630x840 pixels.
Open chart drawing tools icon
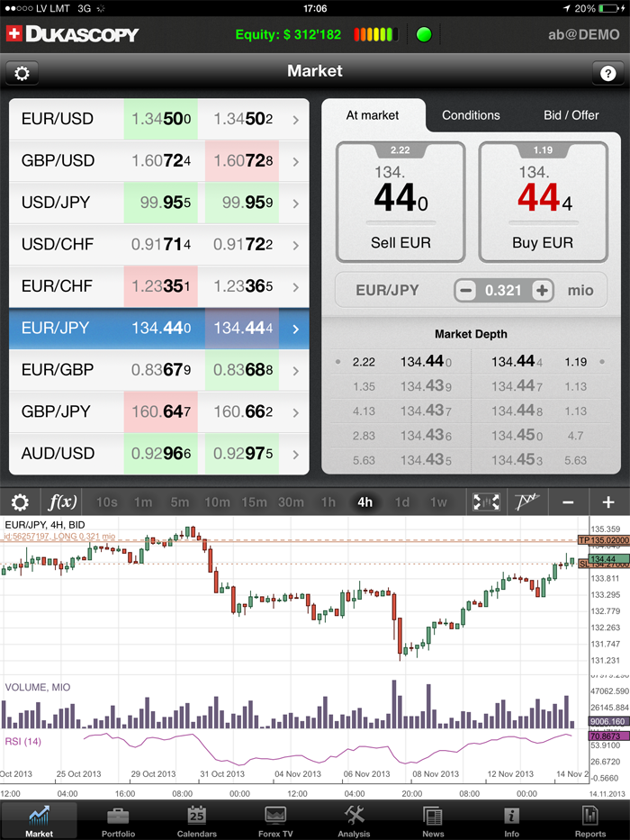(526, 502)
